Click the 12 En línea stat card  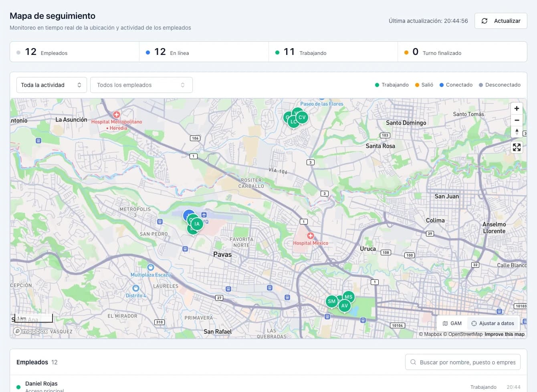pos(204,52)
